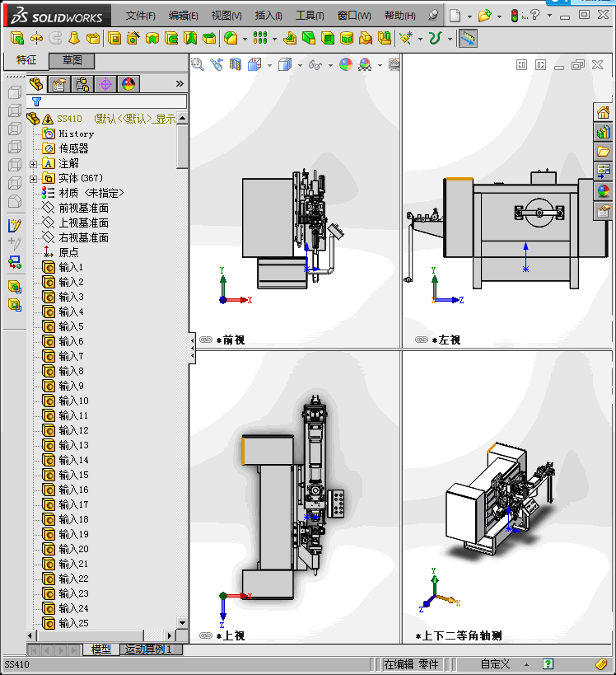Select the 模型 tab
This screenshot has width=616, height=675.
coord(101,649)
